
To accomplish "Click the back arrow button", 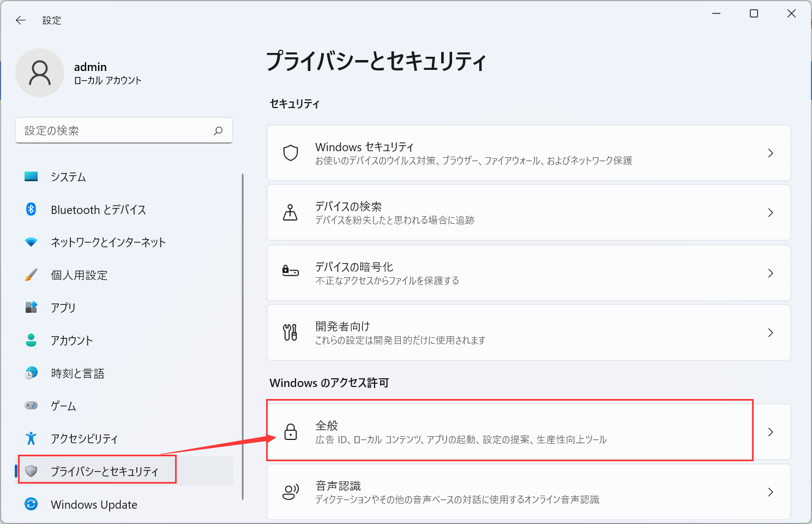I will coord(20,20).
